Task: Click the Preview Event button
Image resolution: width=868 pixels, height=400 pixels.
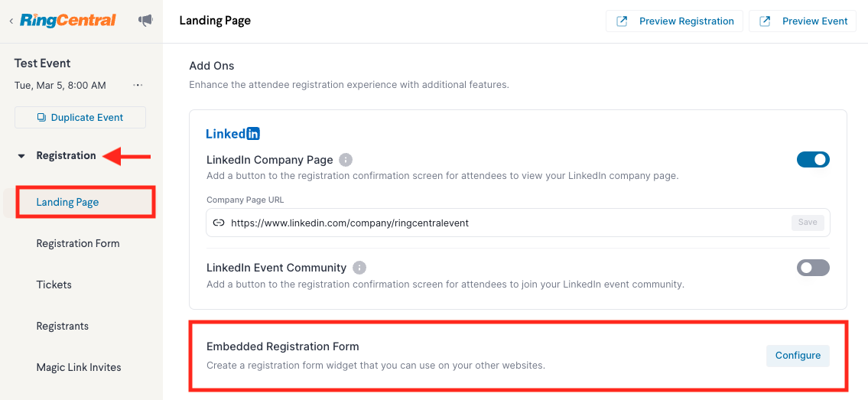Action: [803, 21]
